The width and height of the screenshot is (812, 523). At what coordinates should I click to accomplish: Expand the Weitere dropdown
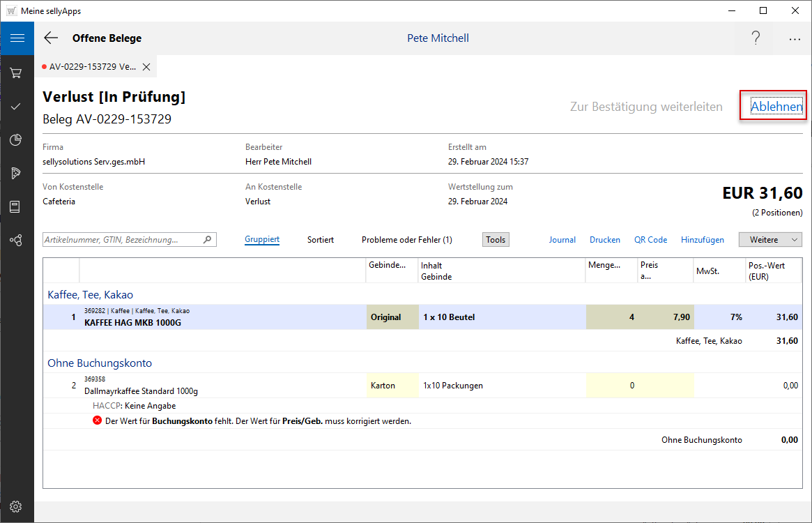[x=770, y=240]
